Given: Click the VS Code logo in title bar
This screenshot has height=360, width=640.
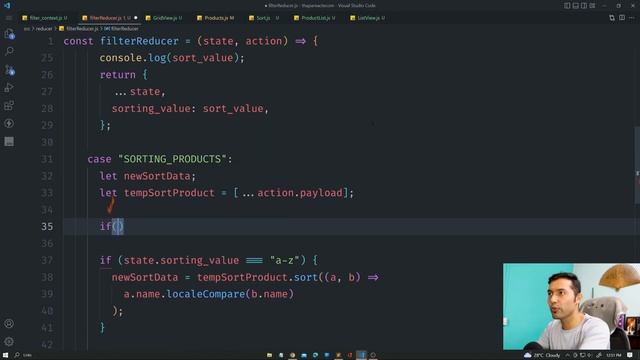Looking at the screenshot, I should (x=7, y=5).
